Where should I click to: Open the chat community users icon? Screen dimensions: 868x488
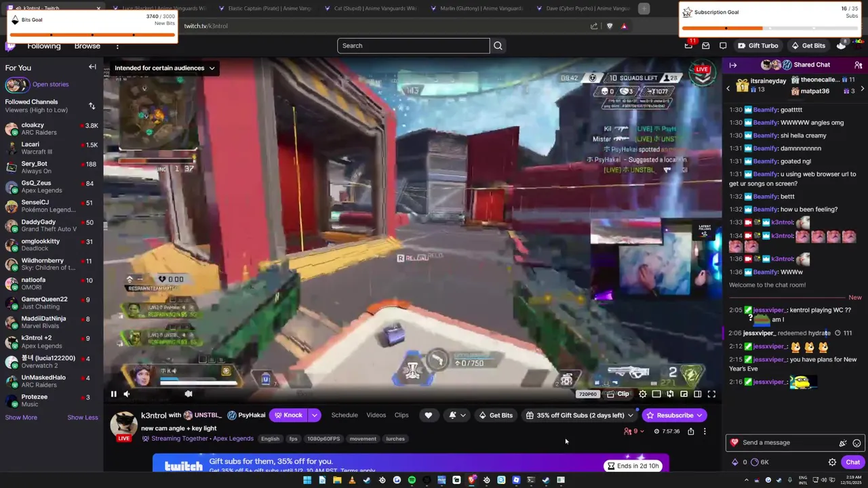[x=858, y=65]
